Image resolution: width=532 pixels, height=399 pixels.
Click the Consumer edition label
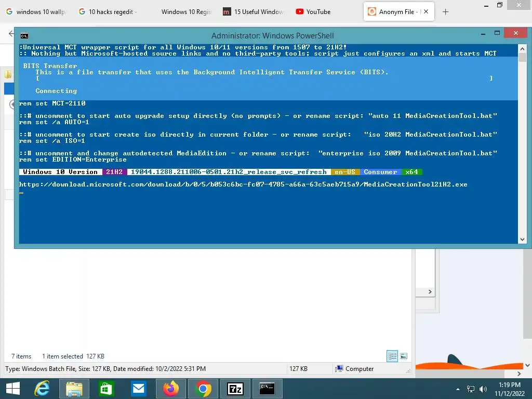point(380,171)
